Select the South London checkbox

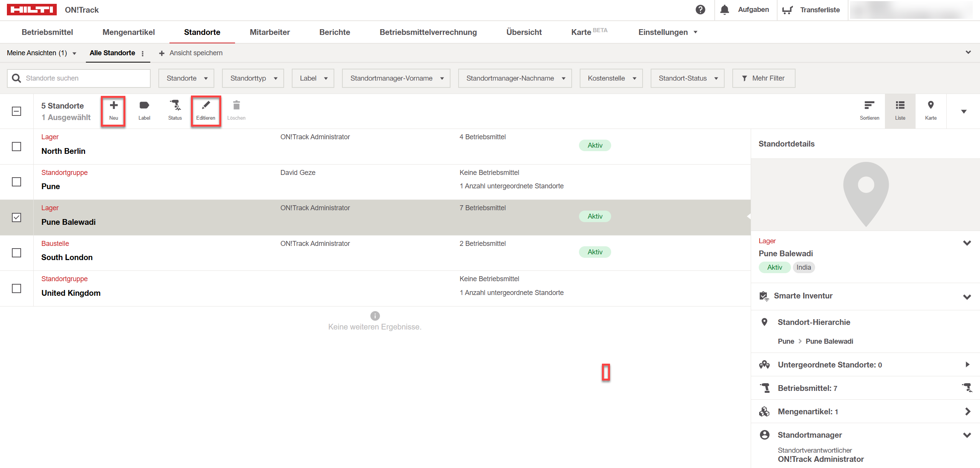tap(16, 253)
